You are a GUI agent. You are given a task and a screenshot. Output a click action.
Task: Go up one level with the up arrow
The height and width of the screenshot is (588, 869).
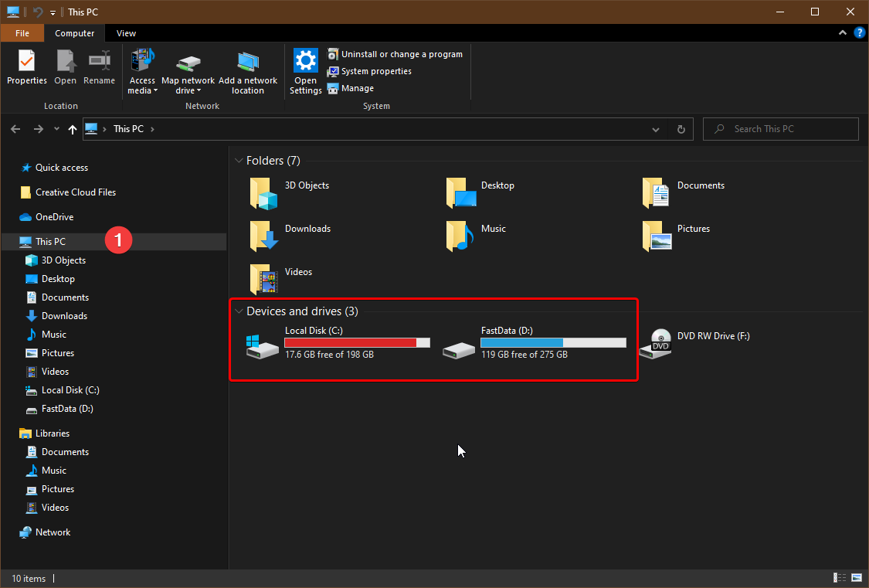[x=73, y=129]
